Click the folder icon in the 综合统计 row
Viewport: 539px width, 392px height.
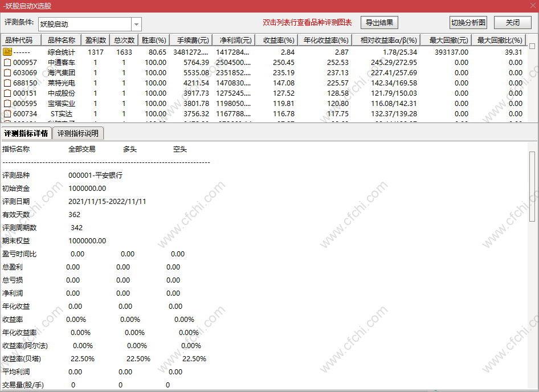tap(7, 52)
